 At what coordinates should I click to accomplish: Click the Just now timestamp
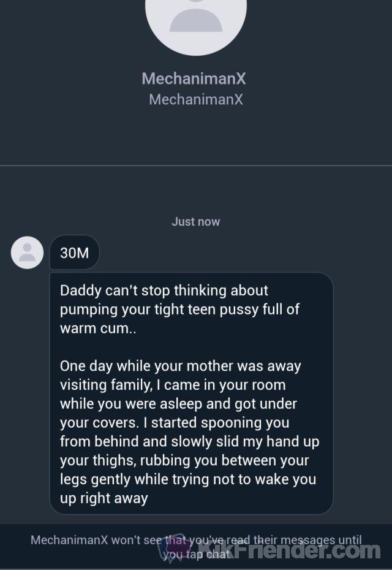pyautogui.click(x=195, y=222)
